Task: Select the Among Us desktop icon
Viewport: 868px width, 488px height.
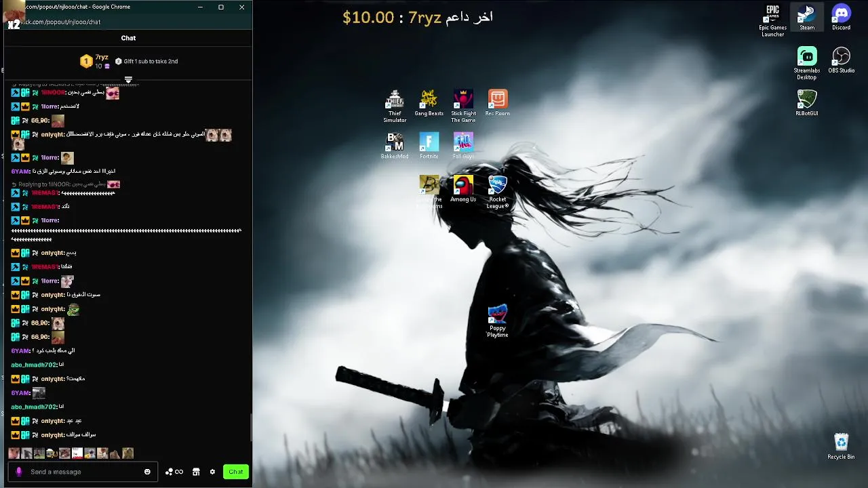Action: (x=463, y=189)
